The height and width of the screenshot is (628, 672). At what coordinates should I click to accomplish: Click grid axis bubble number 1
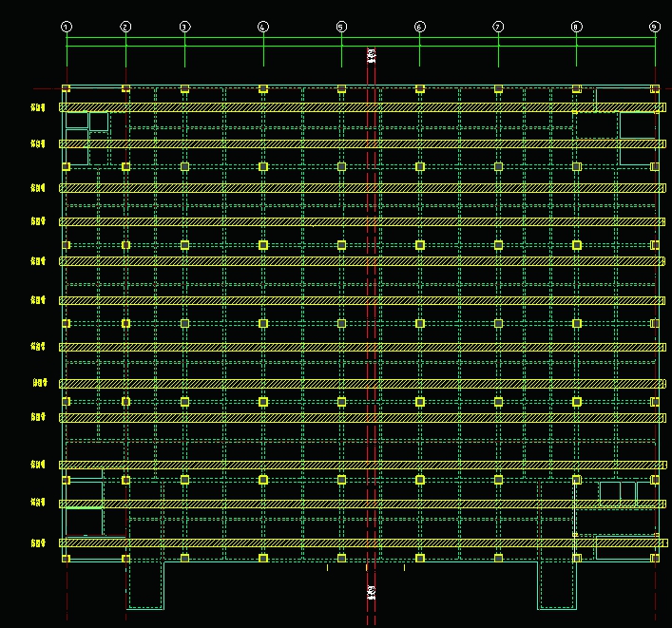67,27
